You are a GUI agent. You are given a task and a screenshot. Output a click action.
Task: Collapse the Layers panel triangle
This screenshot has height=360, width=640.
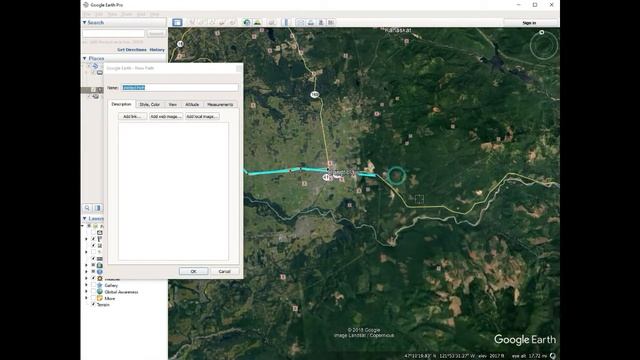[x=84, y=218]
